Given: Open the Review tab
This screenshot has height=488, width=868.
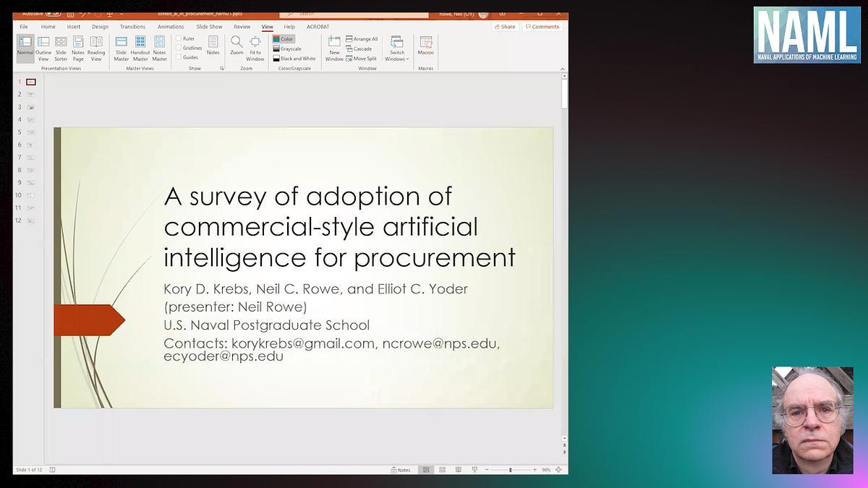Looking at the screenshot, I should coord(242,27).
